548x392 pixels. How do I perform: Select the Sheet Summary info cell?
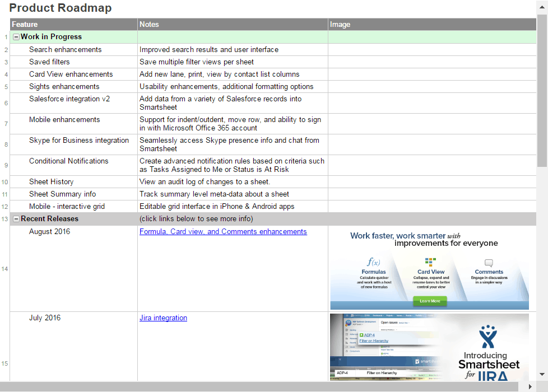[74, 194]
